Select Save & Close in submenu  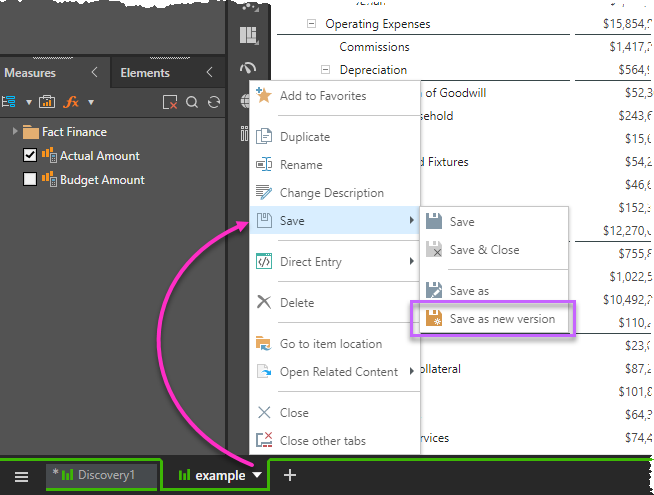[x=484, y=250]
